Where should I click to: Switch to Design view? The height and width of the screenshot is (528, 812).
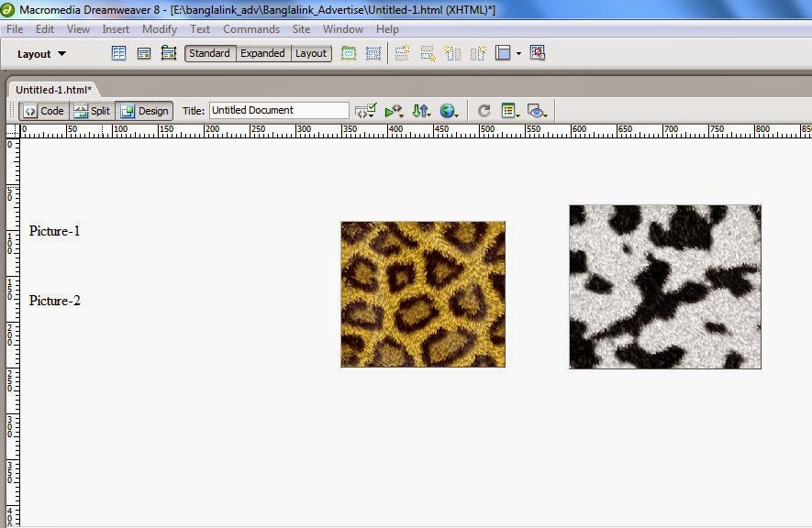tap(144, 111)
